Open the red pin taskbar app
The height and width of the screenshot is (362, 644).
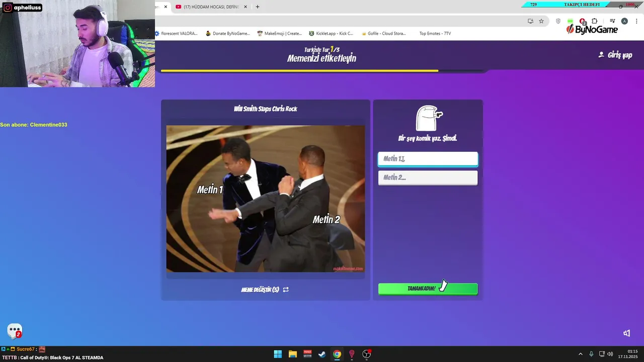(x=352, y=354)
